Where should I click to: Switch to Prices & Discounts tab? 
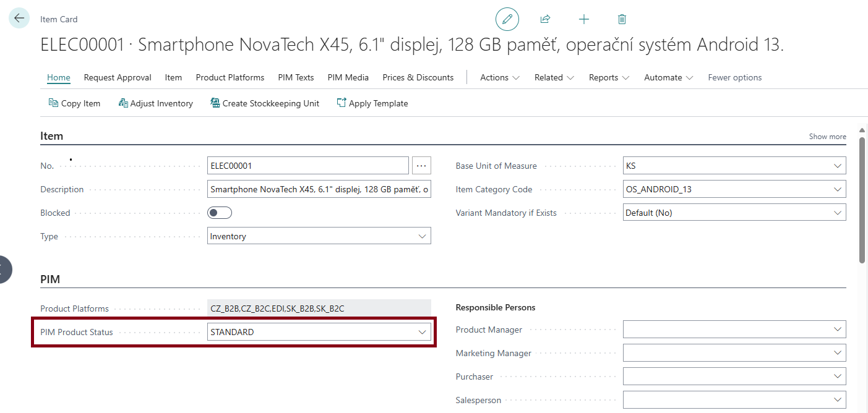pyautogui.click(x=418, y=77)
